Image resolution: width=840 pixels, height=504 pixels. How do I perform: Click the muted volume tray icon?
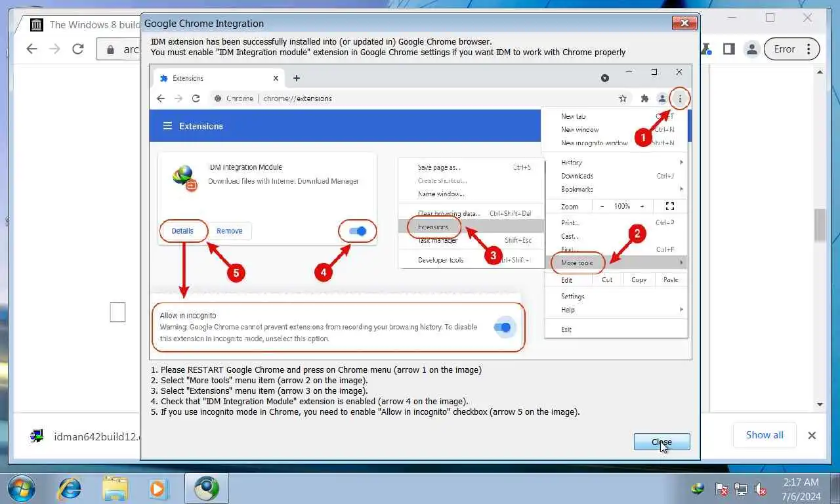(x=761, y=489)
